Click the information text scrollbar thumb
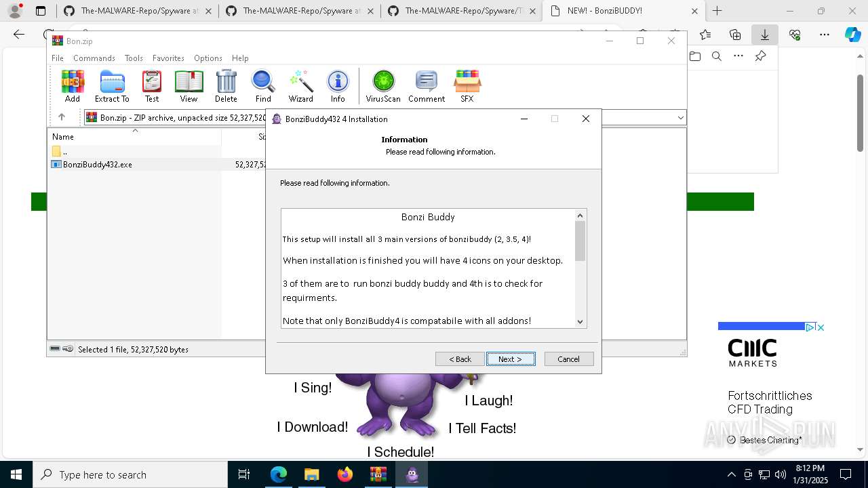The image size is (868, 488). (x=580, y=241)
